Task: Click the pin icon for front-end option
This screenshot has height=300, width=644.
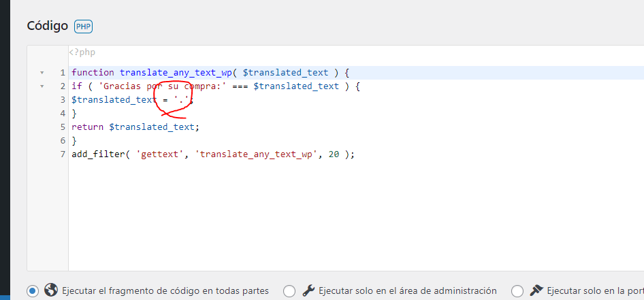Action: (x=536, y=290)
